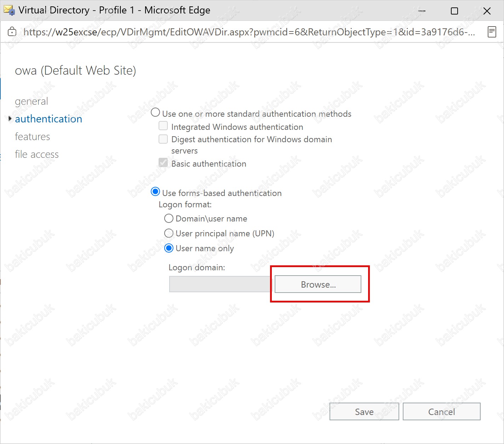The height and width of the screenshot is (444, 504).
Task: Open the general section
Action: coord(31,102)
